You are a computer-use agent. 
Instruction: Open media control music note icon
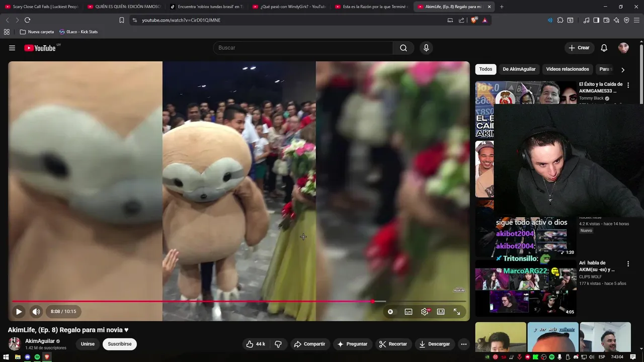(x=586, y=20)
